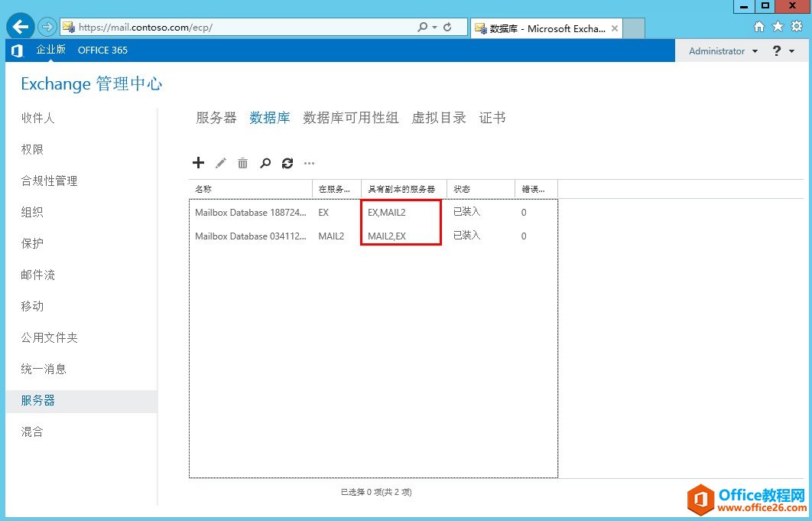The image size is (812, 521).
Task: Delete a database with the trash icon
Action: tap(242, 162)
